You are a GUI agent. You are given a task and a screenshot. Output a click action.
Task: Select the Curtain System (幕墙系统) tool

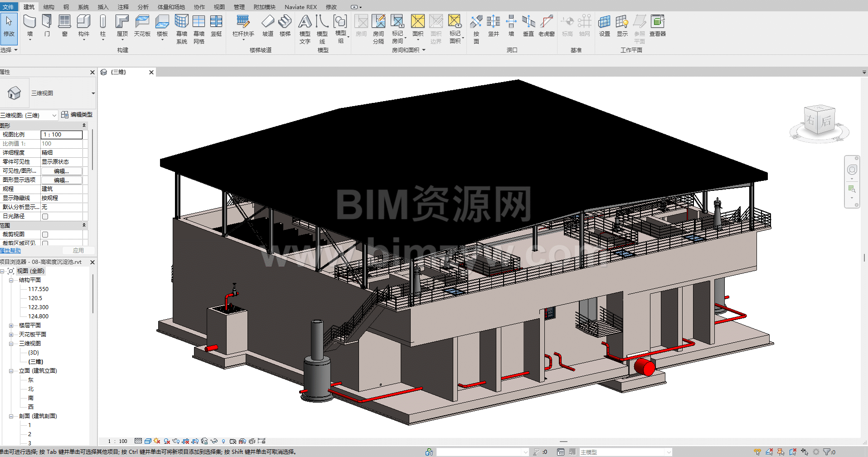click(182, 29)
